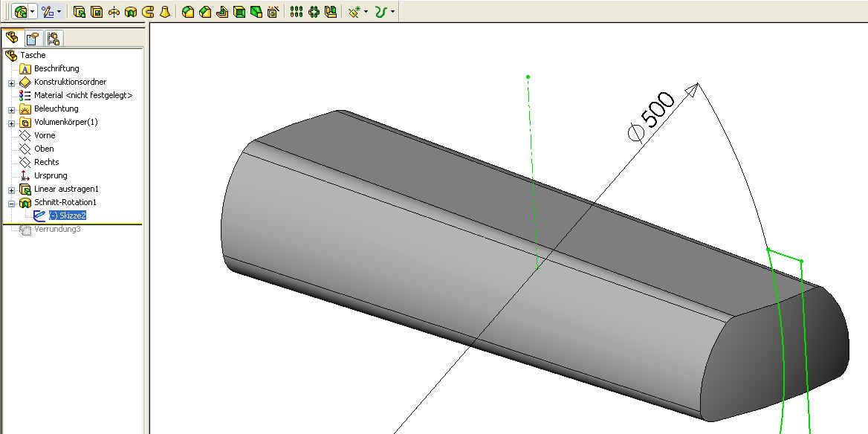Expand the Konstruktionsordner node

(11, 82)
